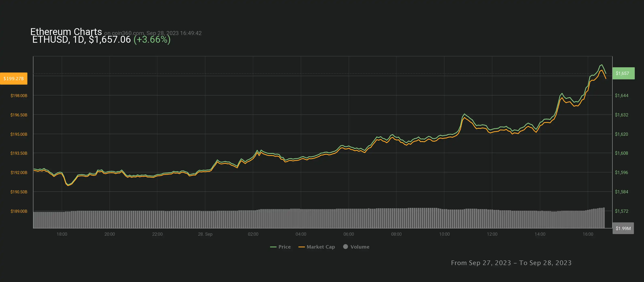Viewport: 644px width, 282px height.
Task: Click the $189.00B market cap axis label
Action: click(x=19, y=211)
